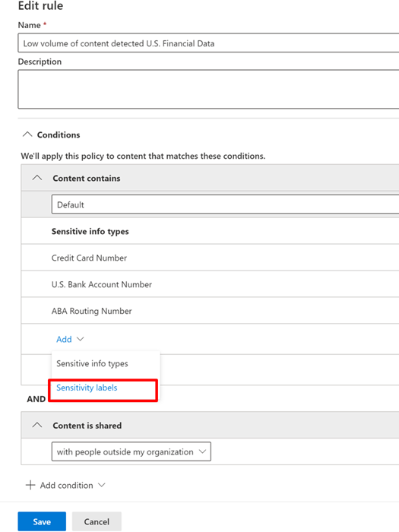Choose Sensitivity labels menu option

pos(87,388)
